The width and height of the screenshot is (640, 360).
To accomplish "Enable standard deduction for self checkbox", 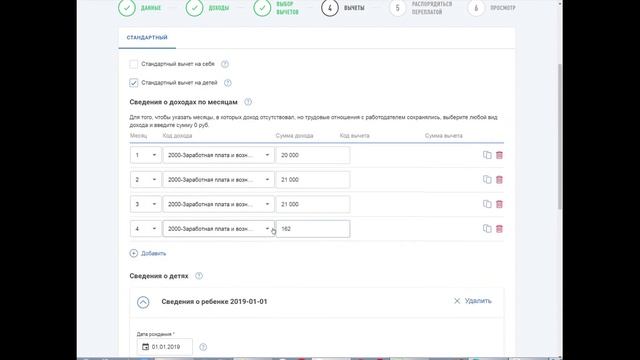I will (x=133, y=64).
